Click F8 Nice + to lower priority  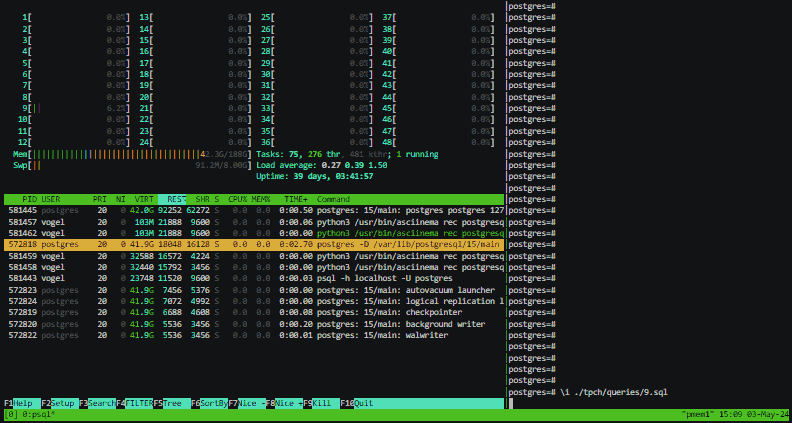(284, 403)
